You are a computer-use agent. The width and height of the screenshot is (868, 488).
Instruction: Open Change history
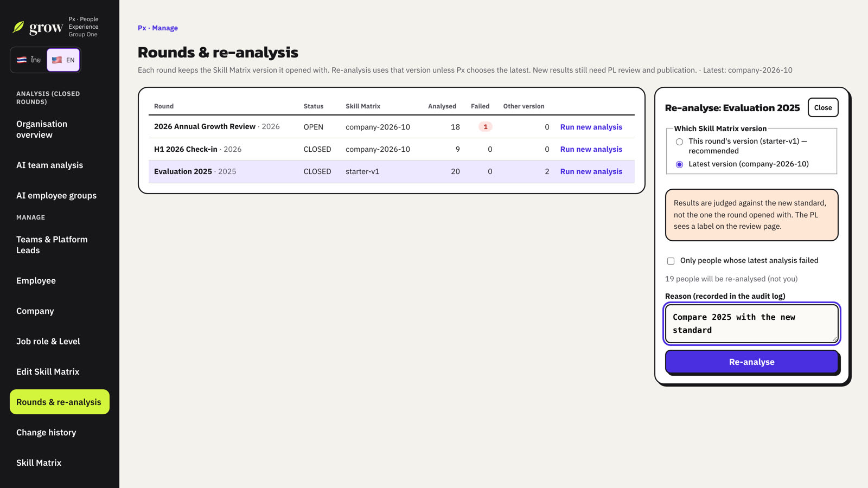[x=60, y=432]
